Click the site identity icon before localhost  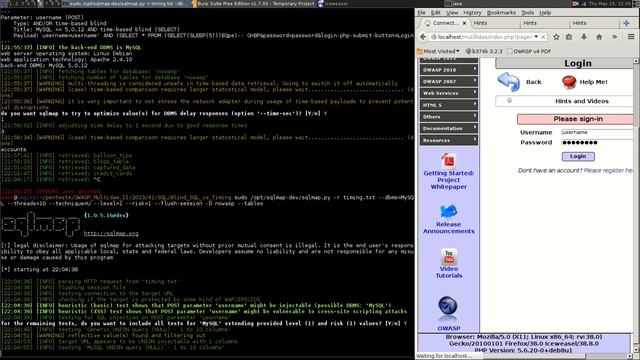coord(434,37)
